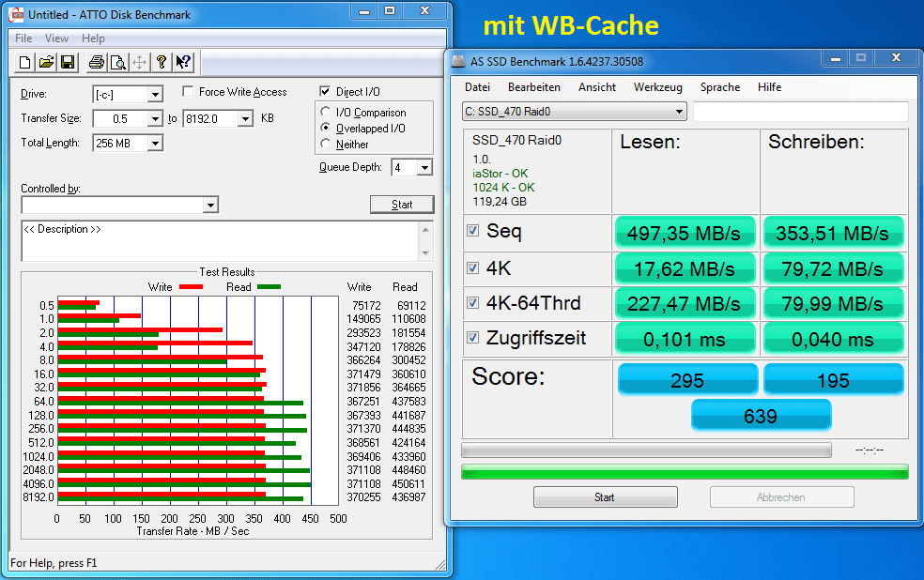
Task: Uncheck the 4K test checkbox
Action: click(x=472, y=267)
